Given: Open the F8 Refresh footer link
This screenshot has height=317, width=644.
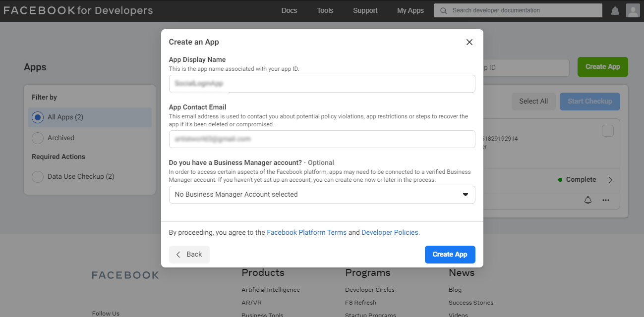Looking at the screenshot, I should (360, 303).
